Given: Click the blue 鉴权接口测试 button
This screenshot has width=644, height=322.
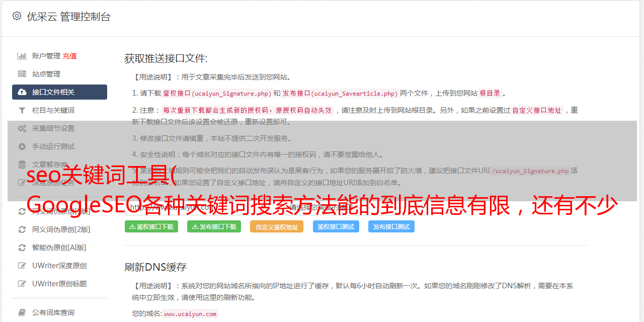Looking at the screenshot, I should tap(336, 226).
